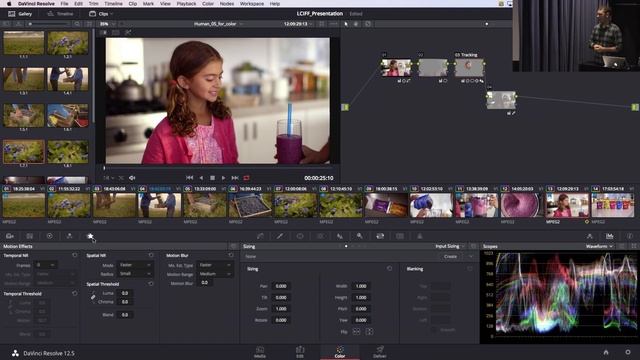Screen dimensions: 640x360
Task: Mute the viewer audio
Action: tap(132, 178)
